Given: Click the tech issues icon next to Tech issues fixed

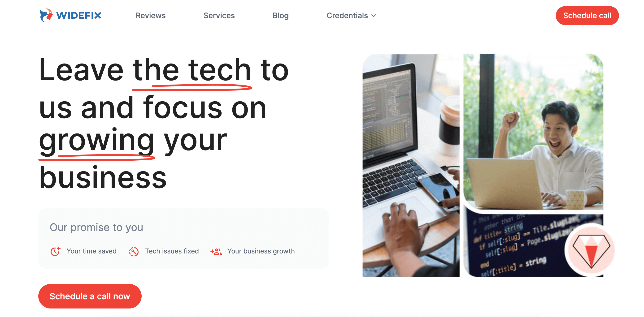Looking at the screenshot, I should tap(134, 251).
